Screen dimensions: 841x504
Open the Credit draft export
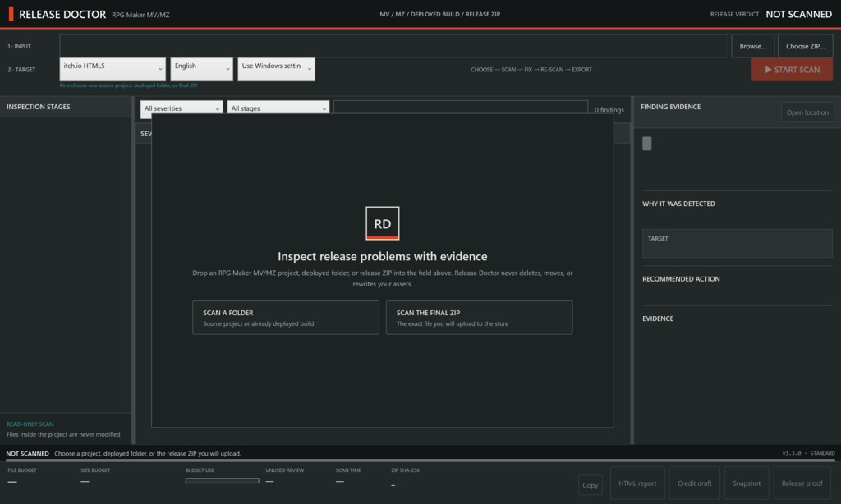(x=695, y=483)
